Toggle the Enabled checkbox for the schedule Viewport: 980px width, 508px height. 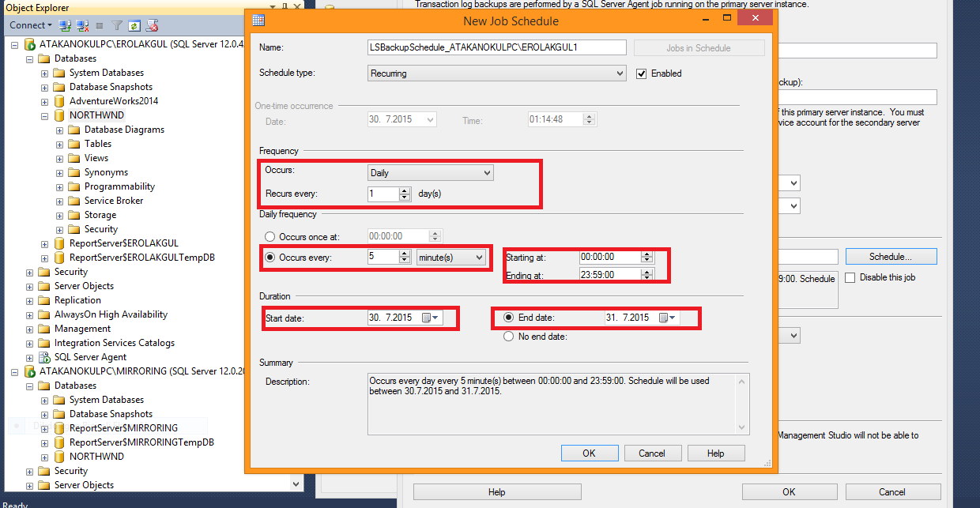tap(642, 73)
